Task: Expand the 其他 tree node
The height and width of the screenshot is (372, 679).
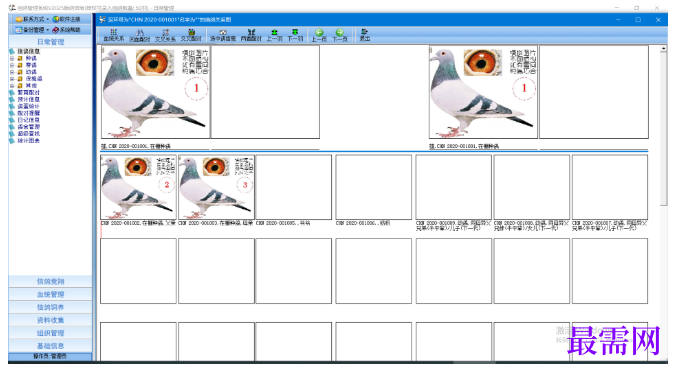Action: click(12, 86)
